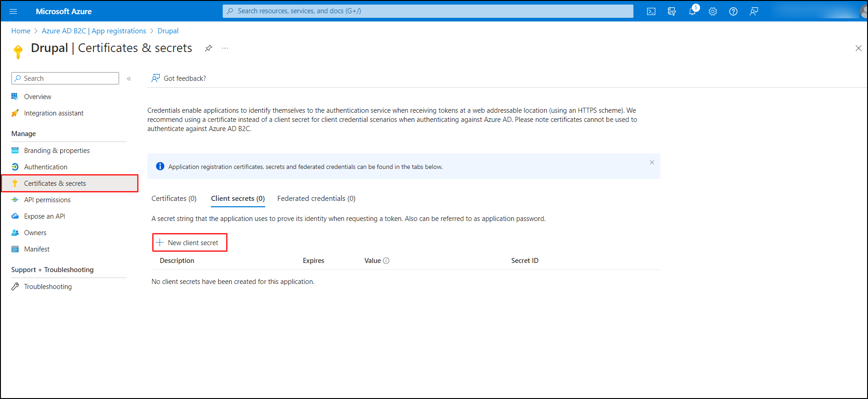This screenshot has height=399, width=868.
Task: Collapse the left navigation sidebar
Action: point(129,79)
